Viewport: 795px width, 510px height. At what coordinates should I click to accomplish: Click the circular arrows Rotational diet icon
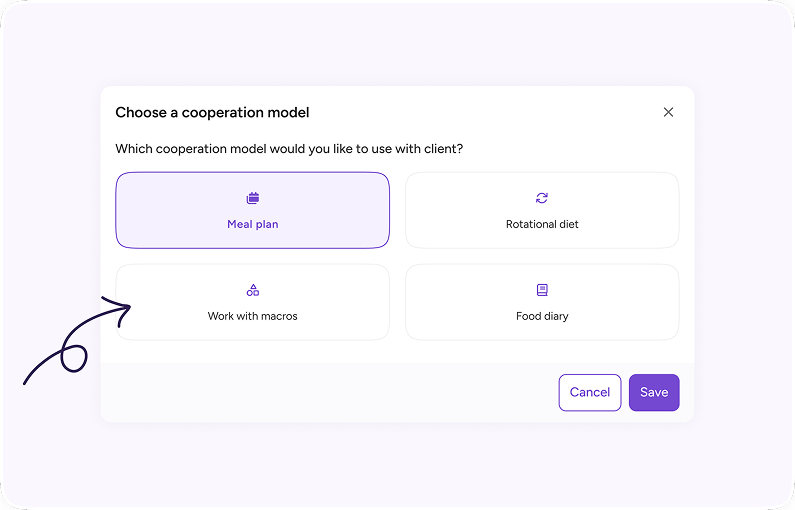pyautogui.click(x=541, y=198)
